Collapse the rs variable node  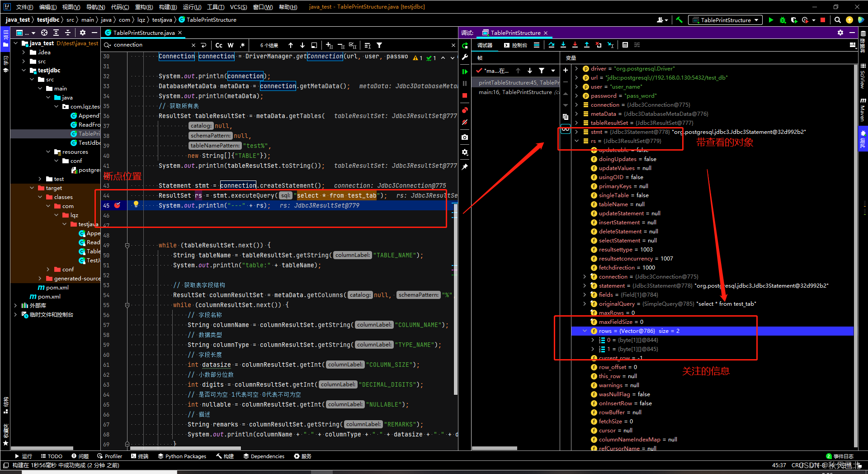coord(576,141)
